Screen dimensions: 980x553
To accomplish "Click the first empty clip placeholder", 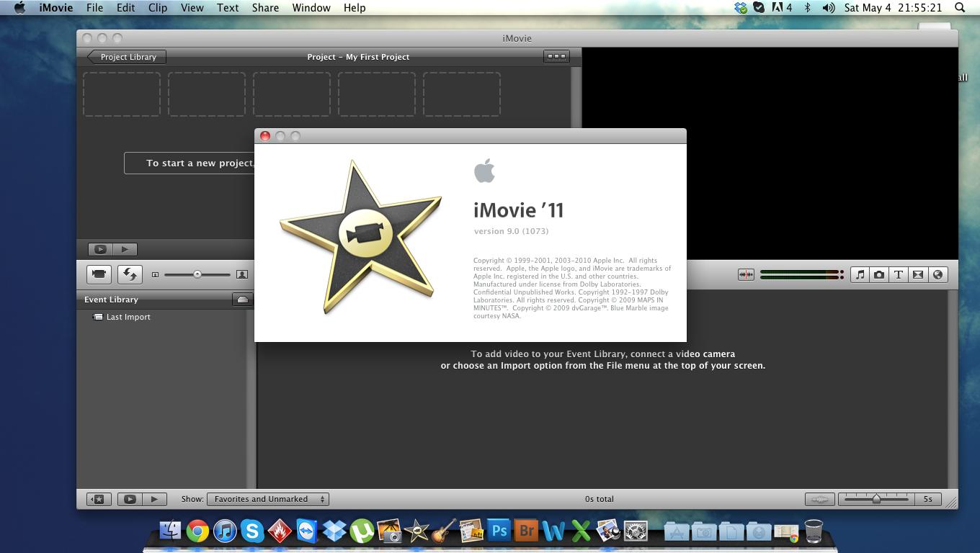I will pyautogui.click(x=122, y=94).
